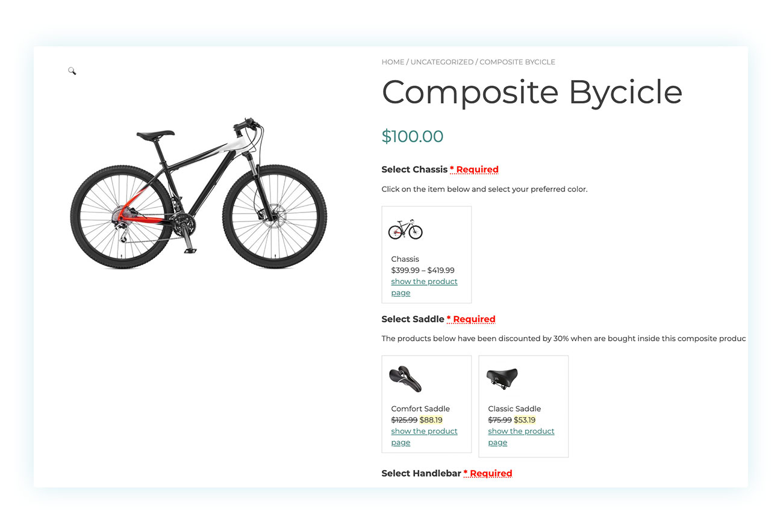Open the Chassis 'show the product page' link
The height and width of the screenshot is (532, 783).
point(424,287)
